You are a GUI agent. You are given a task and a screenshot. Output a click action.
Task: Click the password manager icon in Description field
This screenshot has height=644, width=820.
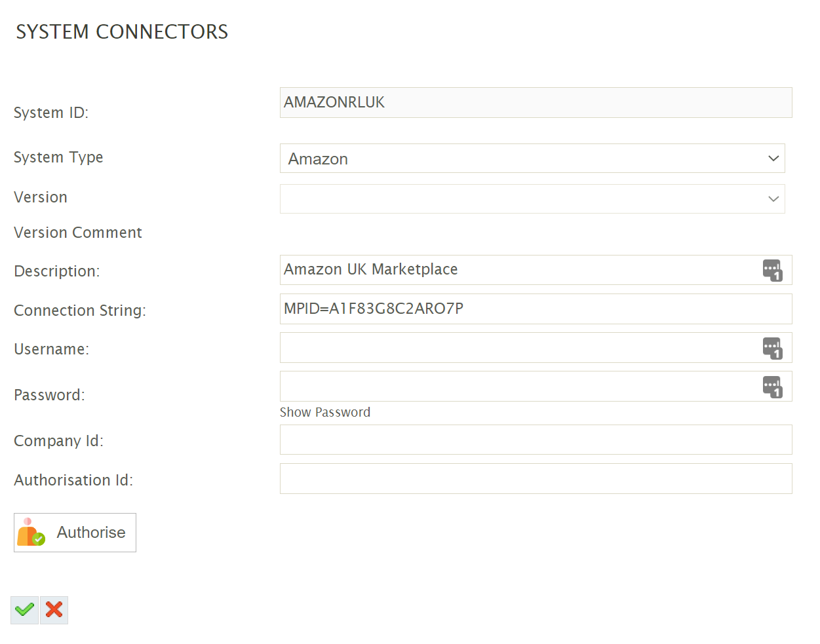click(772, 270)
